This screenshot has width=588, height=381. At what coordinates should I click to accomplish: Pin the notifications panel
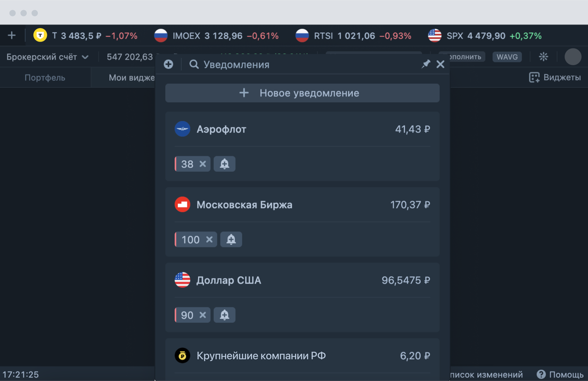point(426,64)
